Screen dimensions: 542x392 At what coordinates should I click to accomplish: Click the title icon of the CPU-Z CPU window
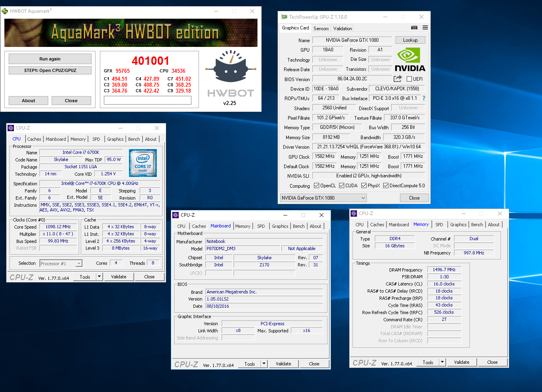[11, 128]
